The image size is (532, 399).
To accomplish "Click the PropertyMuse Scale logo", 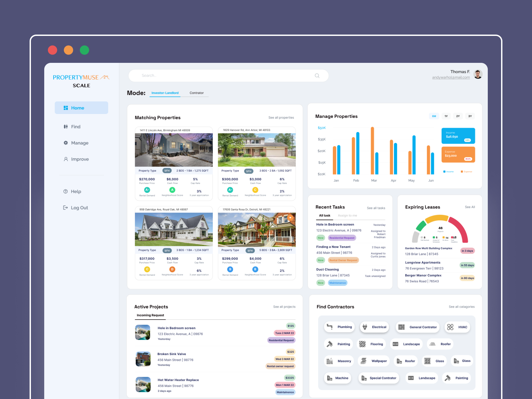I will [x=81, y=81].
